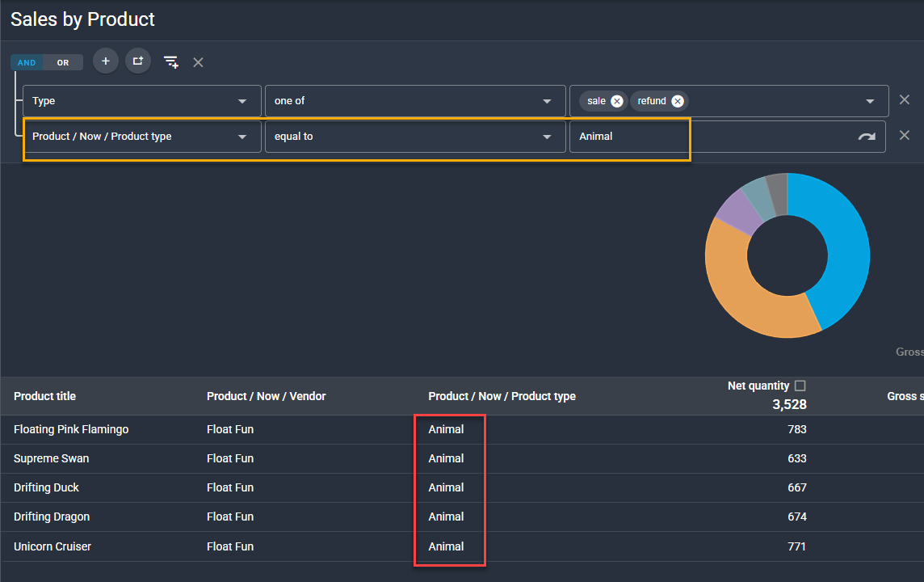Click the filter list with plus icon

(x=170, y=62)
